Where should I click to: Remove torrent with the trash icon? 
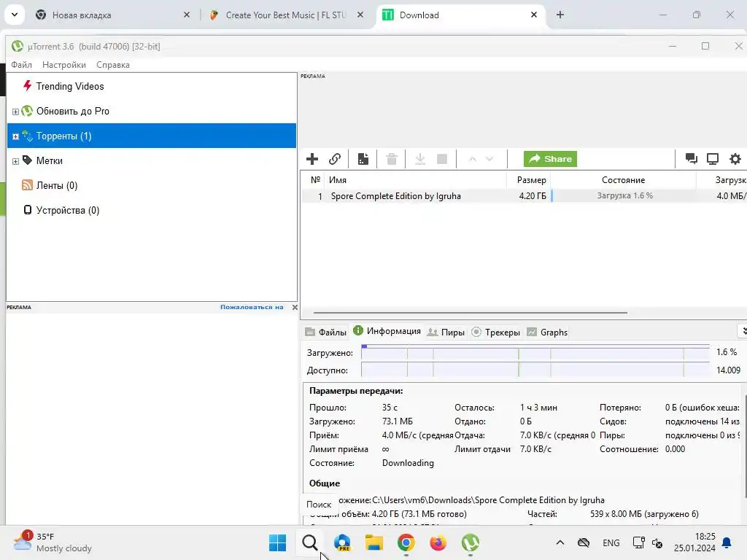pyautogui.click(x=392, y=158)
